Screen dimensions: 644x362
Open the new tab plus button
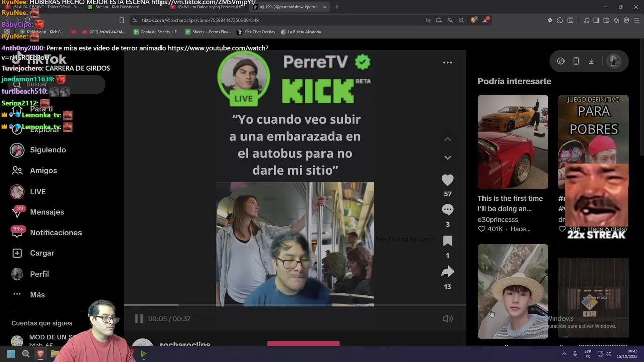tap(337, 7)
